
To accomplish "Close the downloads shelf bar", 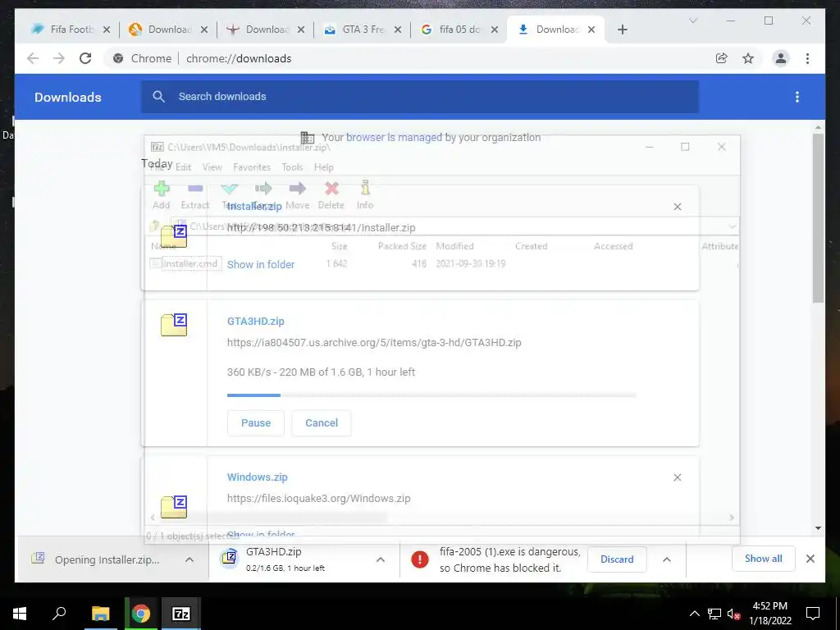I will [810, 559].
